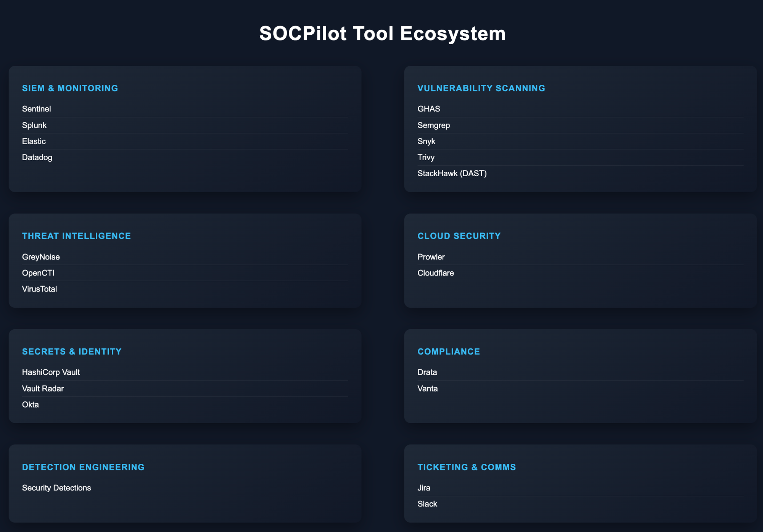Select Splunk in the SIEM list

pyautogui.click(x=34, y=125)
